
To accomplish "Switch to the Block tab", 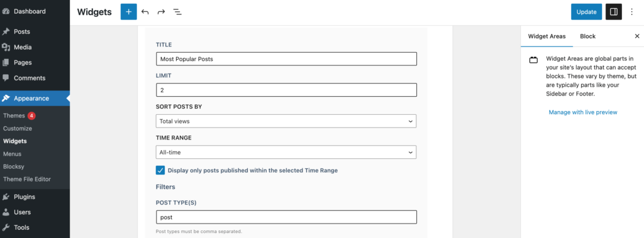I will pos(588,36).
